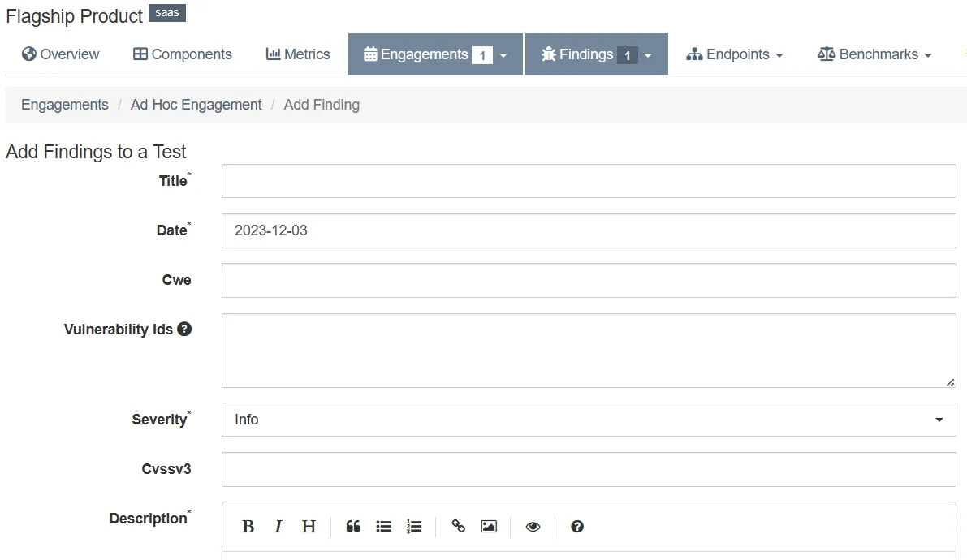Insert a bulleted list in the Description
Viewport: 967px width, 560px height.
pos(383,526)
